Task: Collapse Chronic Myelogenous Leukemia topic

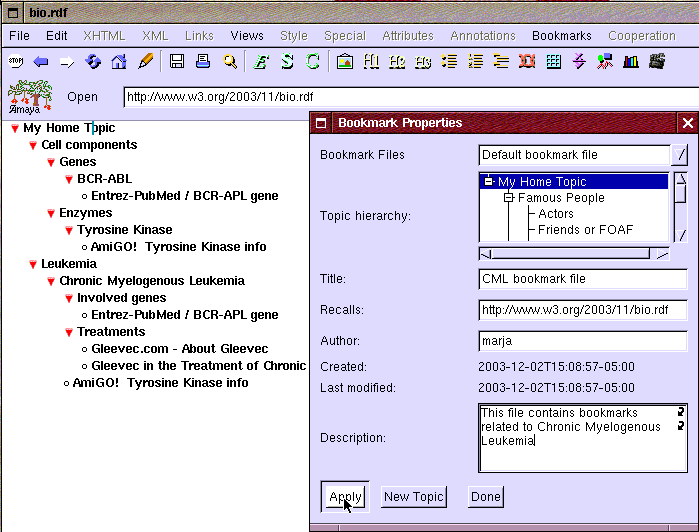Action: 51,281
